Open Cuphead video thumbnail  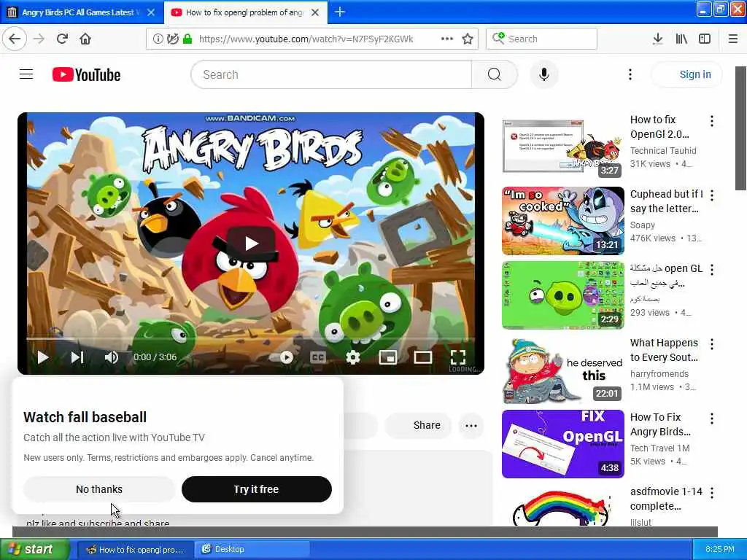click(x=562, y=220)
